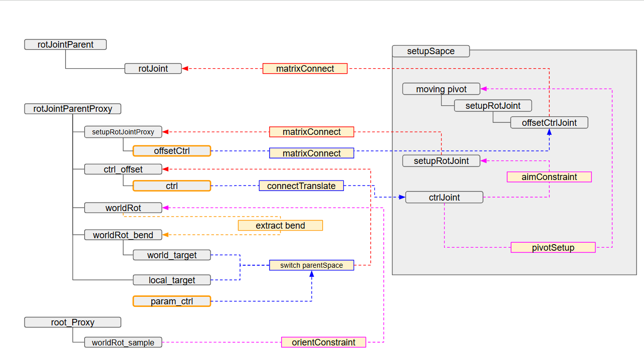Click the setupSapce group title label

coord(431,51)
